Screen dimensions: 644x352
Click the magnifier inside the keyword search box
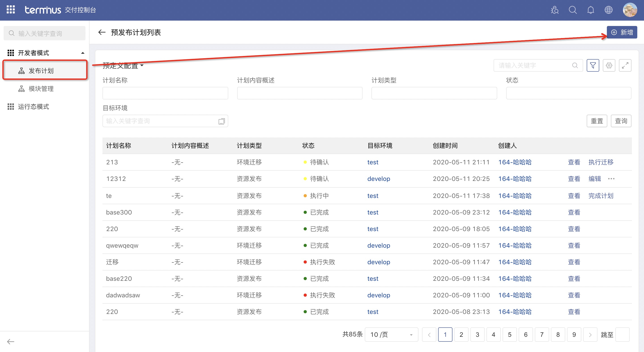575,65
